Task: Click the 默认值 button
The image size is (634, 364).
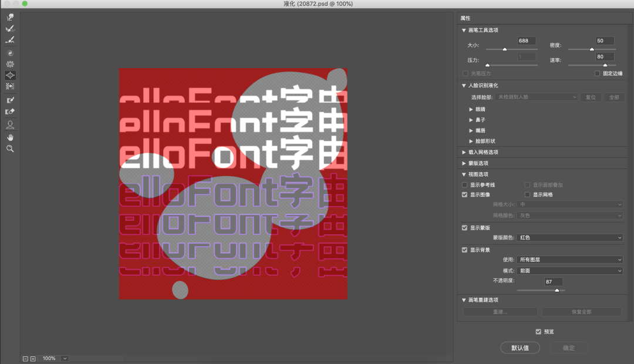Action: 520,348
